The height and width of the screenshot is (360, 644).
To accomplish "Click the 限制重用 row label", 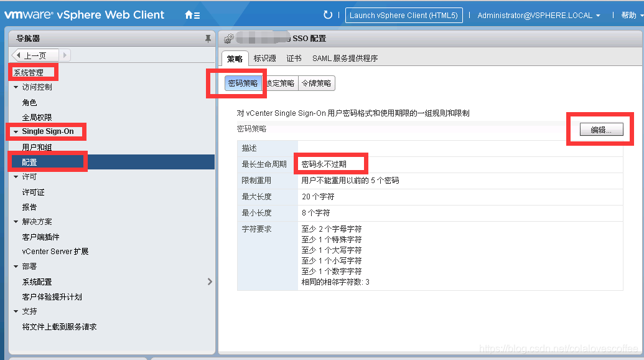I will pos(257,181).
